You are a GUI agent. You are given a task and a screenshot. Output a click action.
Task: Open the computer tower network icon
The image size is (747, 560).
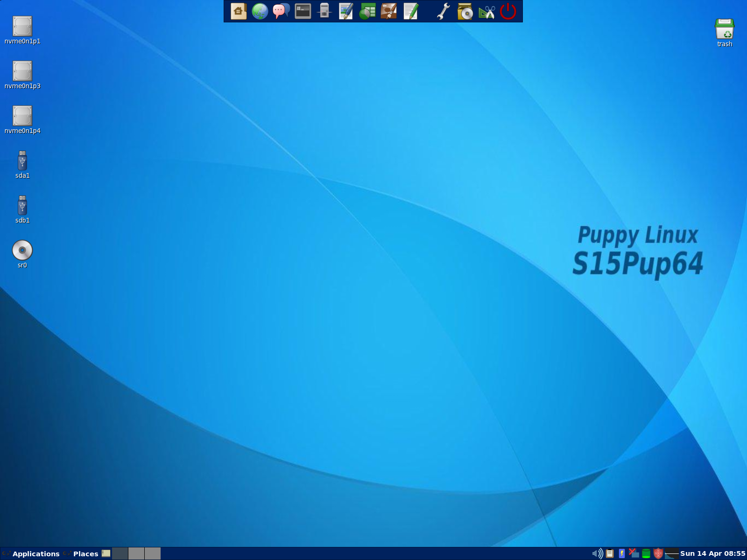click(324, 11)
